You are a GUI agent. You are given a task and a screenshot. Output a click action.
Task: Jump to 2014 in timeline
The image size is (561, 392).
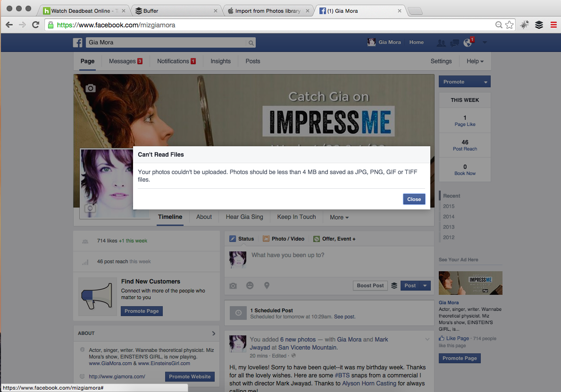(x=449, y=217)
